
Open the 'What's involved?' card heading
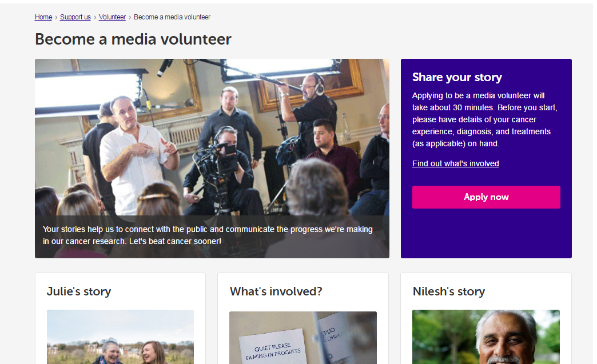coord(276,291)
